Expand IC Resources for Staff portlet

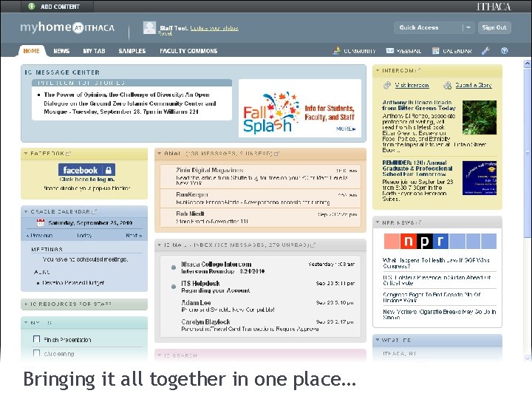click(26, 304)
